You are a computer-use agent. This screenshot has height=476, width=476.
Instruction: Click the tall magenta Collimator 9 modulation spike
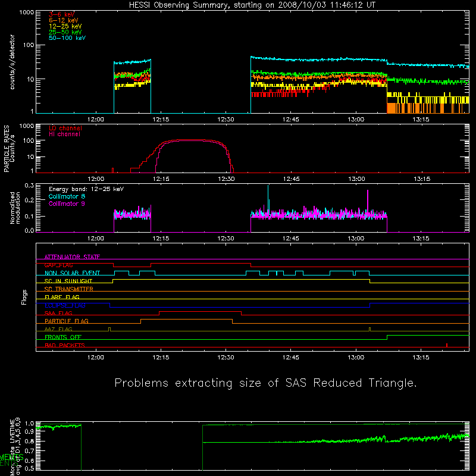coord(368,201)
